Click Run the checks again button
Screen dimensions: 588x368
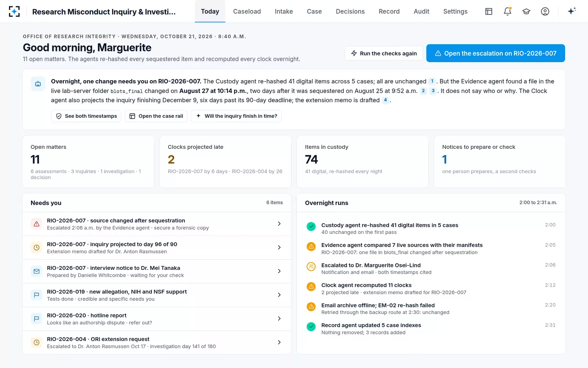click(384, 53)
